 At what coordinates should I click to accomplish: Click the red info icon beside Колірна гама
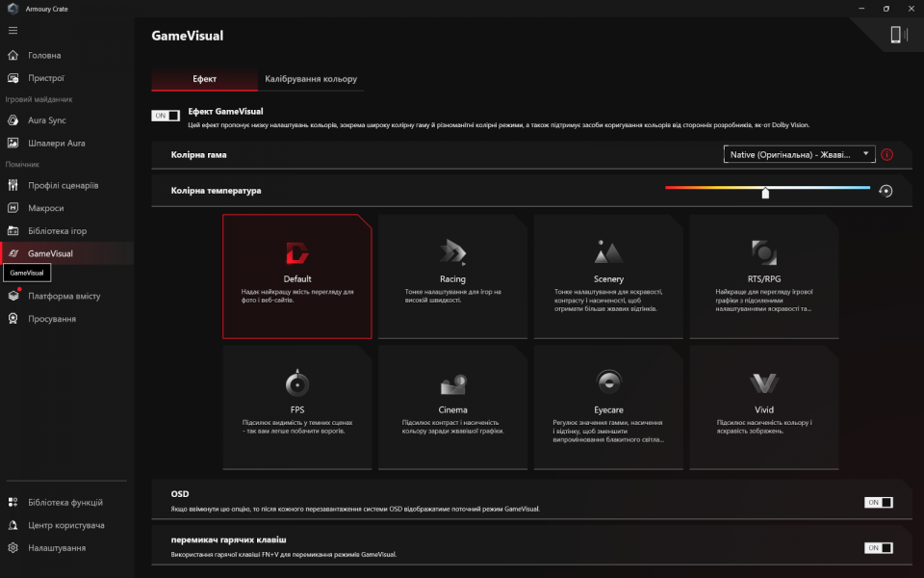886,154
